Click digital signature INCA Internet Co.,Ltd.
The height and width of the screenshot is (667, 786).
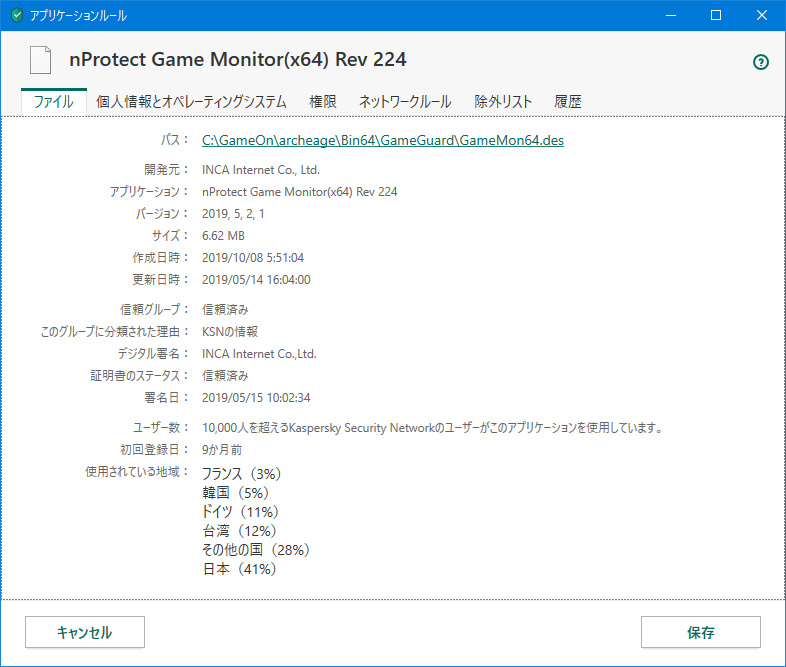(x=259, y=354)
